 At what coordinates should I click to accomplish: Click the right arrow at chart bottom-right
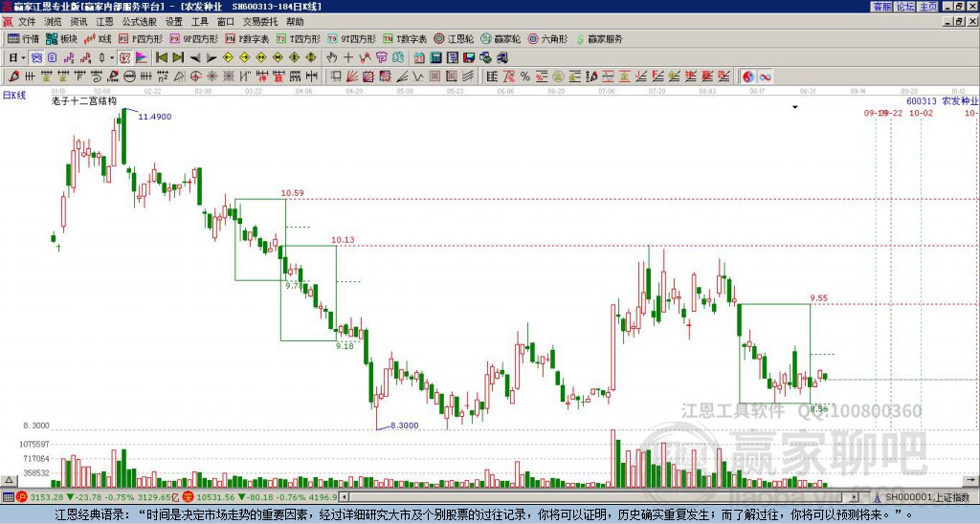(971, 480)
